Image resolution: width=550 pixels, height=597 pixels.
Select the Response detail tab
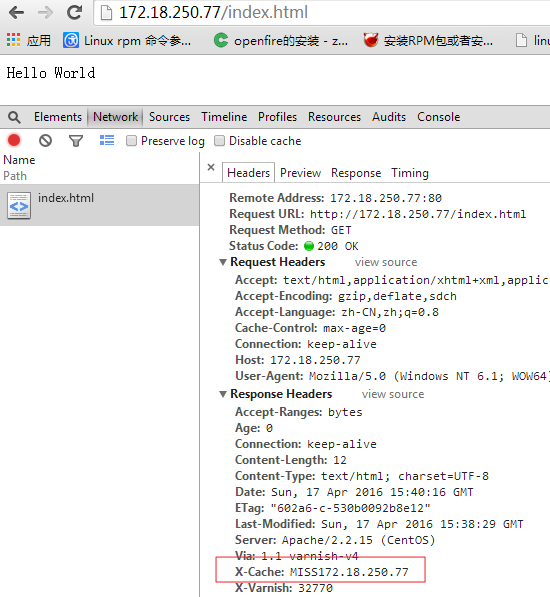point(356,173)
